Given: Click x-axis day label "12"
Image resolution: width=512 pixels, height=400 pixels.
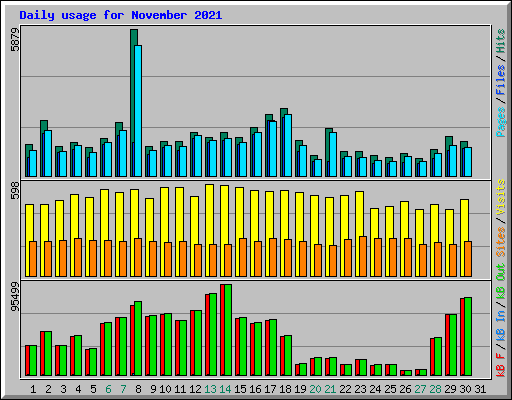Looking at the screenshot, I should click(195, 389).
